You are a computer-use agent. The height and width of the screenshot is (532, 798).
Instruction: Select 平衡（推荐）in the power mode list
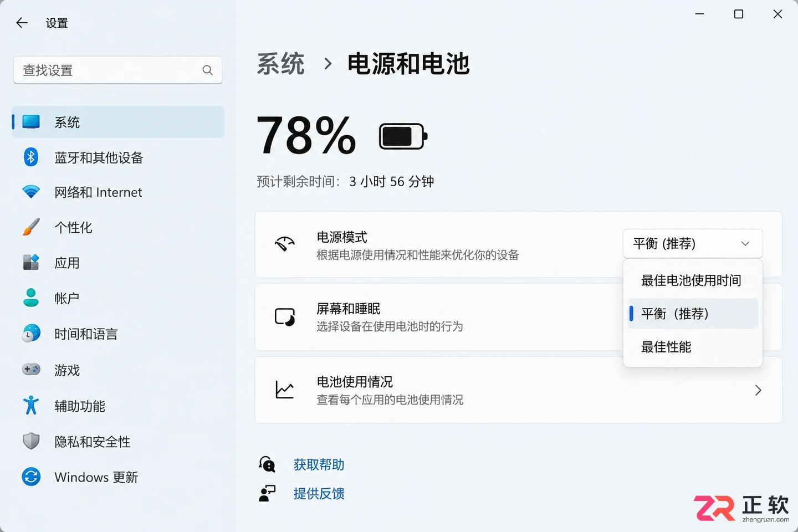point(693,314)
